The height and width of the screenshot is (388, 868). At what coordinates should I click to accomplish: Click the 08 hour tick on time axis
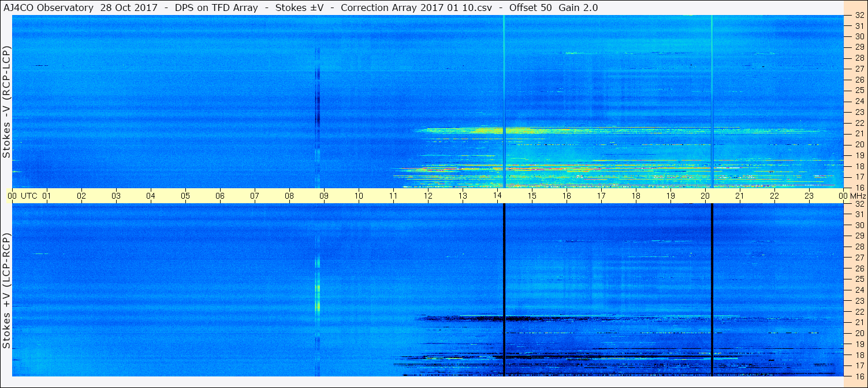289,196
